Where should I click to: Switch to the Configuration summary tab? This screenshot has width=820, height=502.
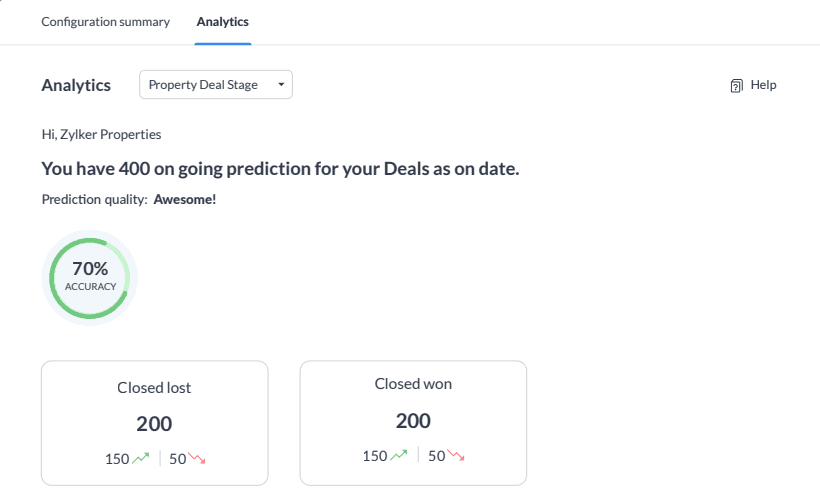105,21
